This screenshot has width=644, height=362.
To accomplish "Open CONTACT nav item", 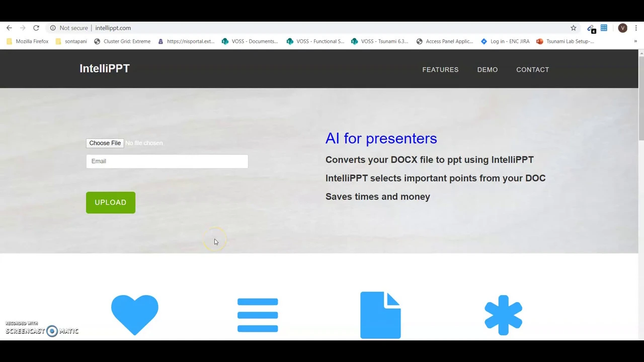I will pyautogui.click(x=532, y=69).
